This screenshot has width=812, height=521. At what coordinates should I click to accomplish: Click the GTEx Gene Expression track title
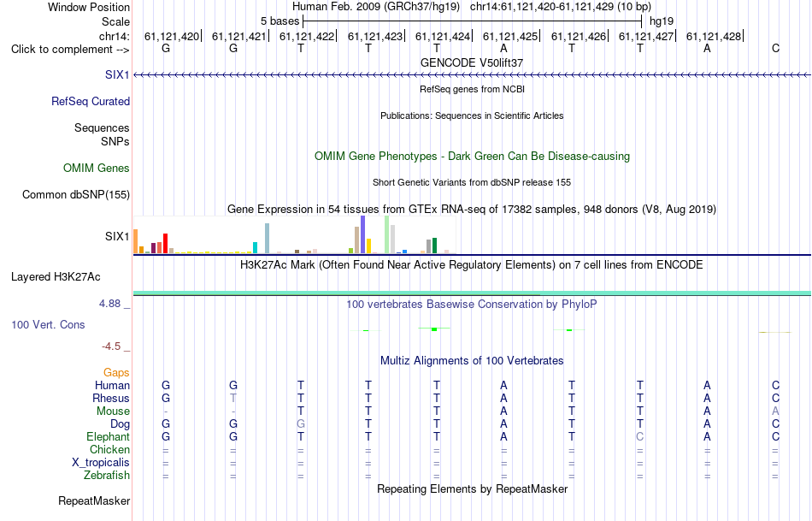tap(472, 209)
